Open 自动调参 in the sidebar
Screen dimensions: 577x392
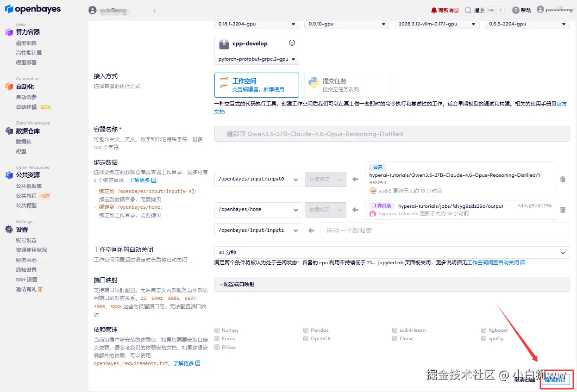point(26,97)
